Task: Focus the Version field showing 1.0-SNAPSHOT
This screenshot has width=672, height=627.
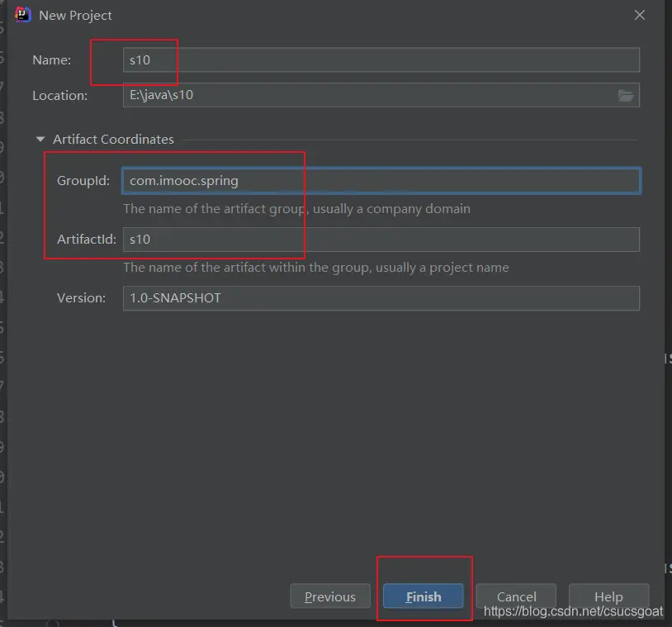Action: coord(380,298)
